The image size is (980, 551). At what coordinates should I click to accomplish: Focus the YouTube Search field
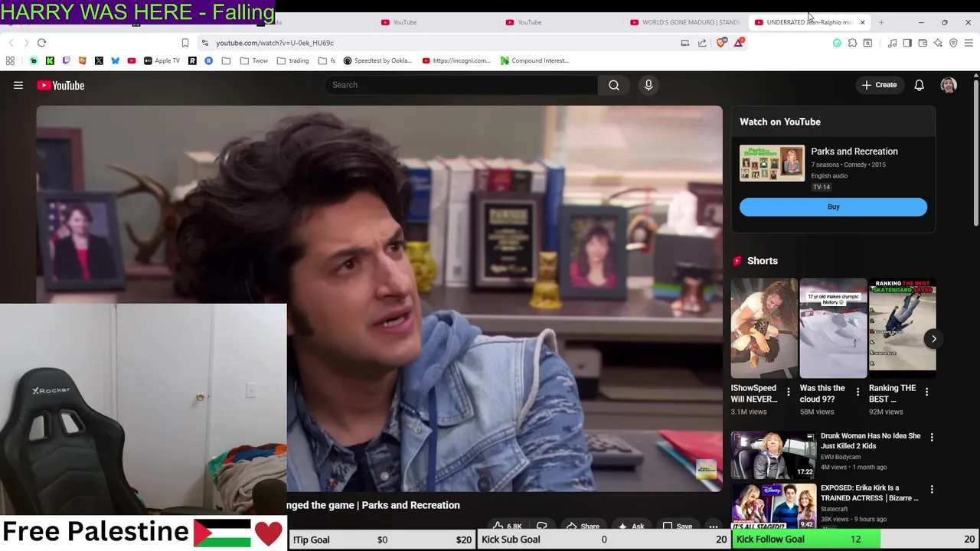462,85
